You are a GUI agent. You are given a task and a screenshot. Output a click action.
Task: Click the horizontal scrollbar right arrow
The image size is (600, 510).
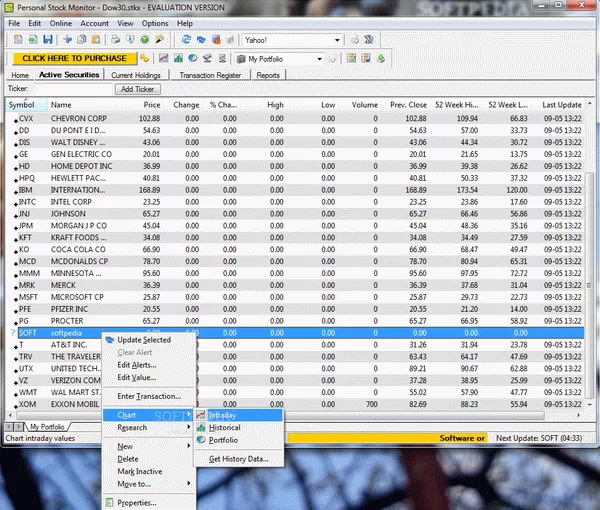[x=578, y=415]
